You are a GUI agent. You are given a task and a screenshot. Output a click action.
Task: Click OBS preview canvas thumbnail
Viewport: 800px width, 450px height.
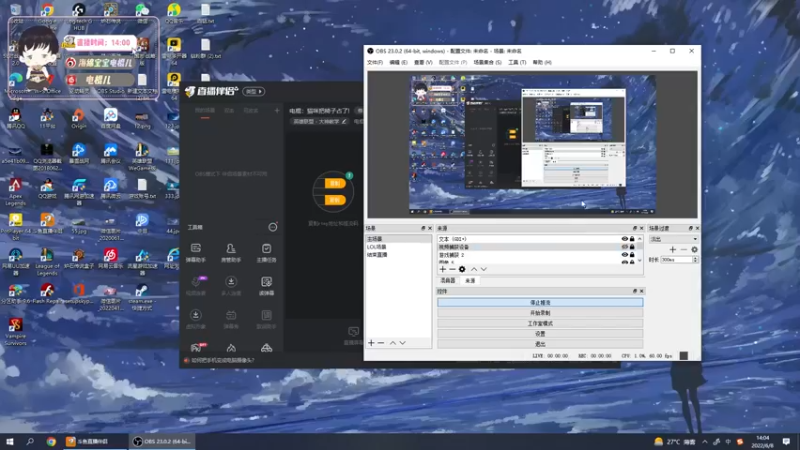point(532,144)
